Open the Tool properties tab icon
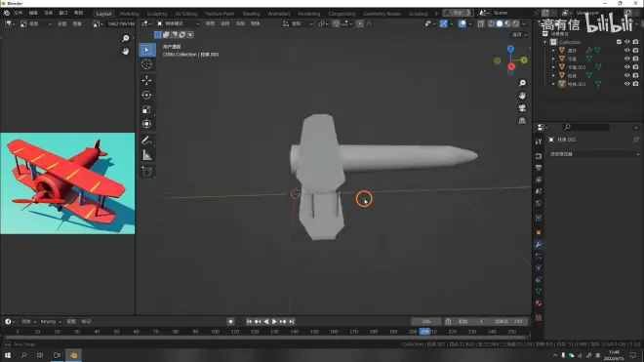Viewport: 644px width, 362px height. 539,141
